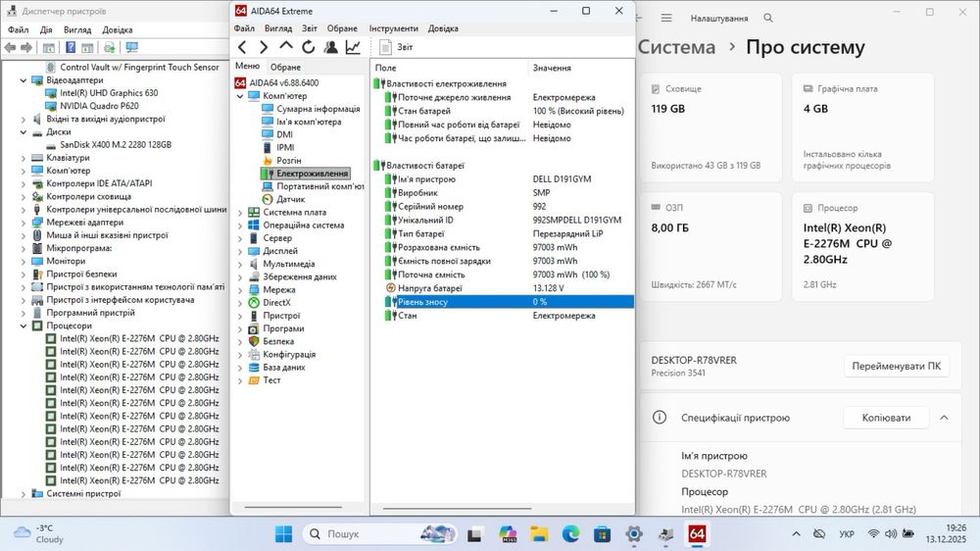This screenshot has width=980, height=551.
Task: Open the Windows Start menu
Action: coord(284,534)
